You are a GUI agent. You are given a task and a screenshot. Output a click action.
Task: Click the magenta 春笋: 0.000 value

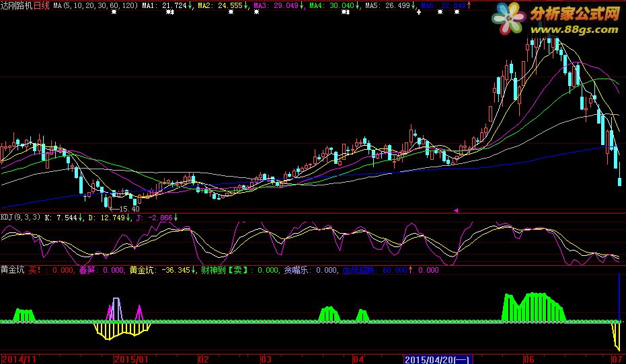(x=102, y=270)
